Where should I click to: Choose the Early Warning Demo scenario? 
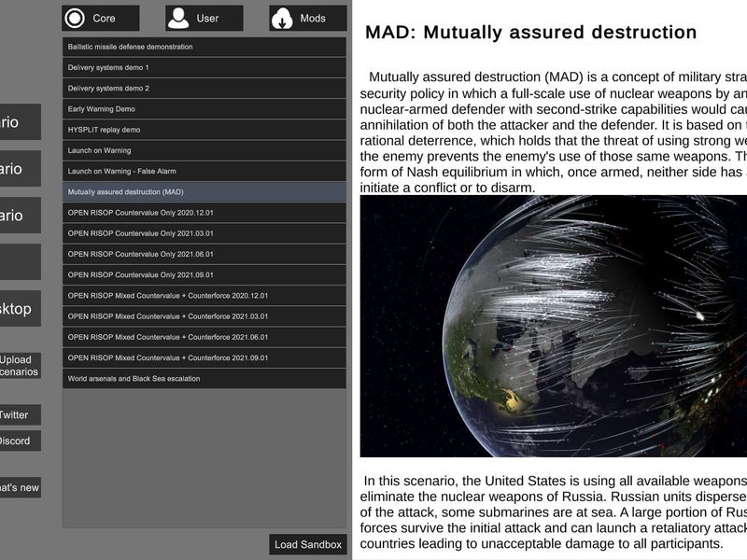pyautogui.click(x=204, y=109)
